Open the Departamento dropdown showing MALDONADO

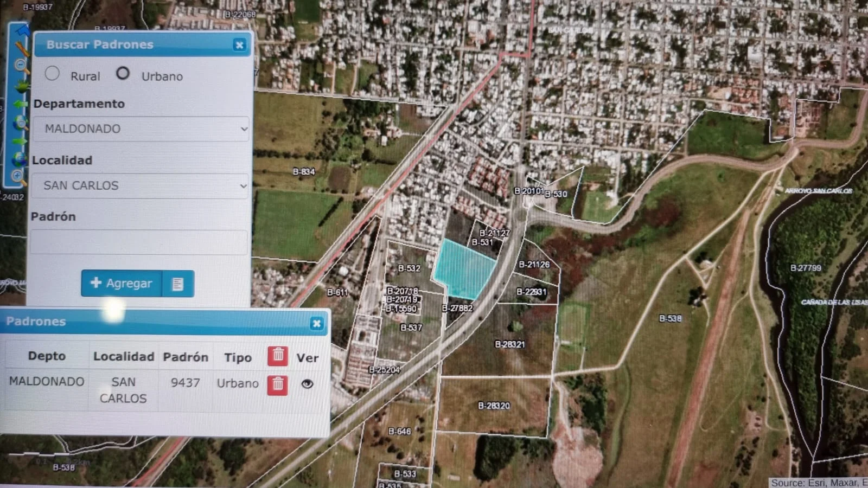pyautogui.click(x=141, y=129)
